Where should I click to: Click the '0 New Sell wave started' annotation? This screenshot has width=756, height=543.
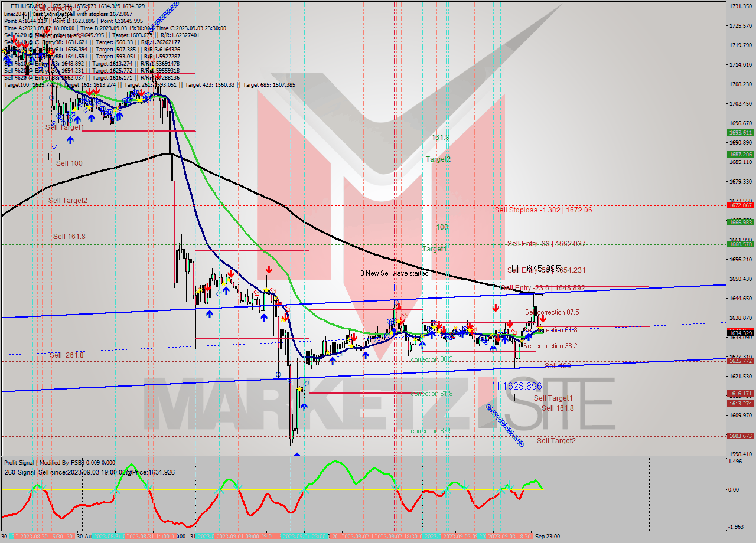click(395, 273)
